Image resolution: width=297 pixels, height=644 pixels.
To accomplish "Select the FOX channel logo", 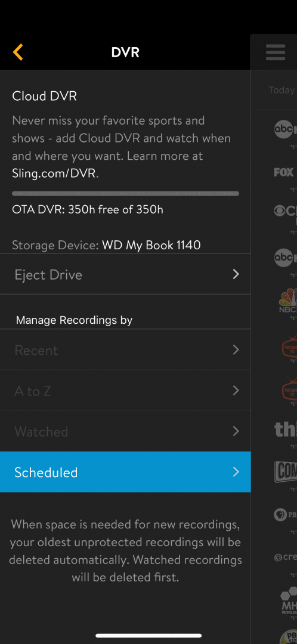I will click(285, 172).
